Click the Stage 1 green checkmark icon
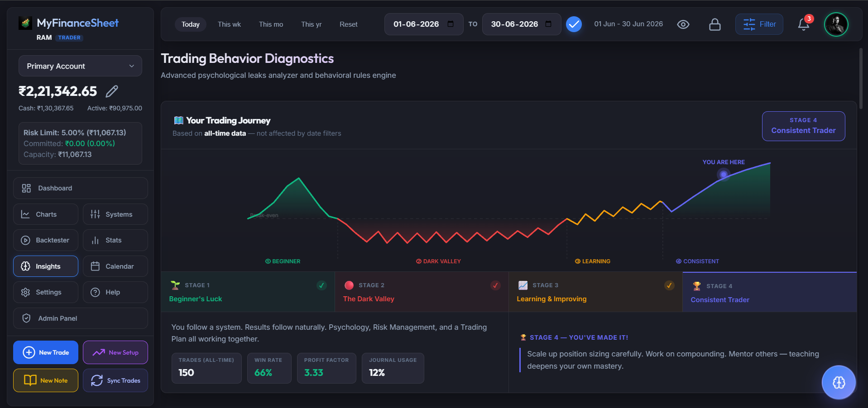Screen dimensions: 868x408 coord(321,285)
